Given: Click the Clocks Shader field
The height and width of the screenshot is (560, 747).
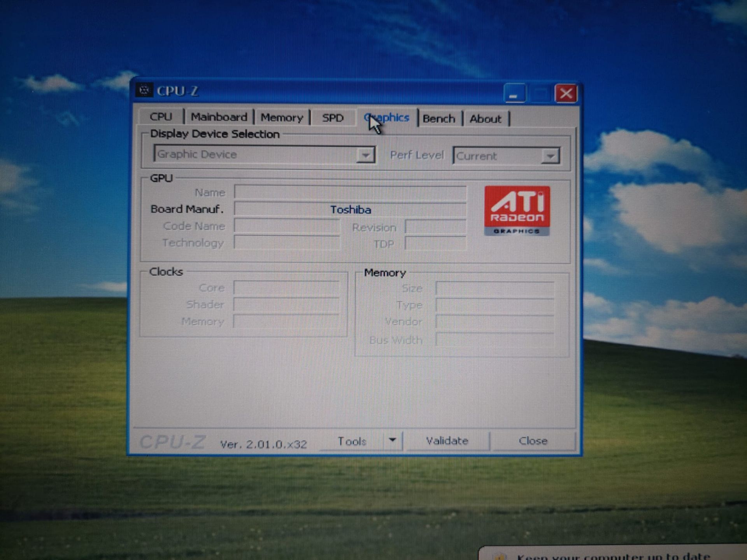Looking at the screenshot, I should [x=287, y=305].
